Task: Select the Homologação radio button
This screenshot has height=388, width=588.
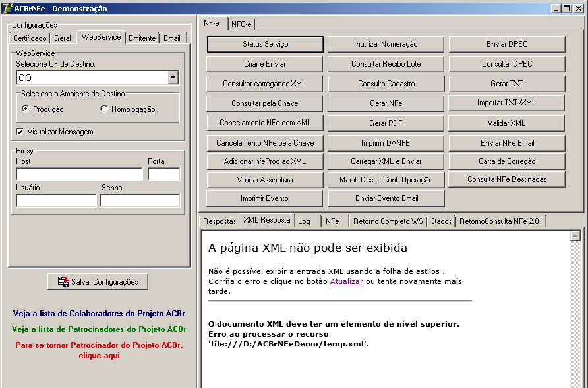Action: tap(104, 109)
